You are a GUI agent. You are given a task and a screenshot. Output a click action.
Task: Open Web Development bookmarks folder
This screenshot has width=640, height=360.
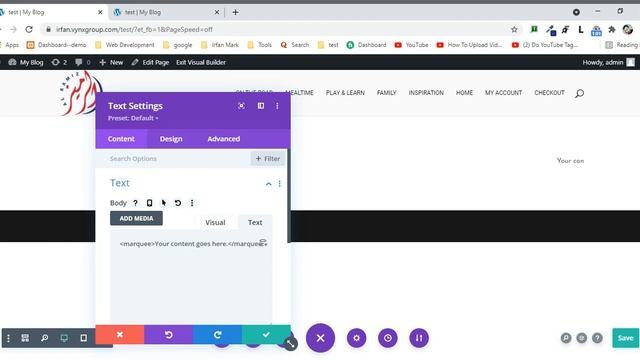124,45
